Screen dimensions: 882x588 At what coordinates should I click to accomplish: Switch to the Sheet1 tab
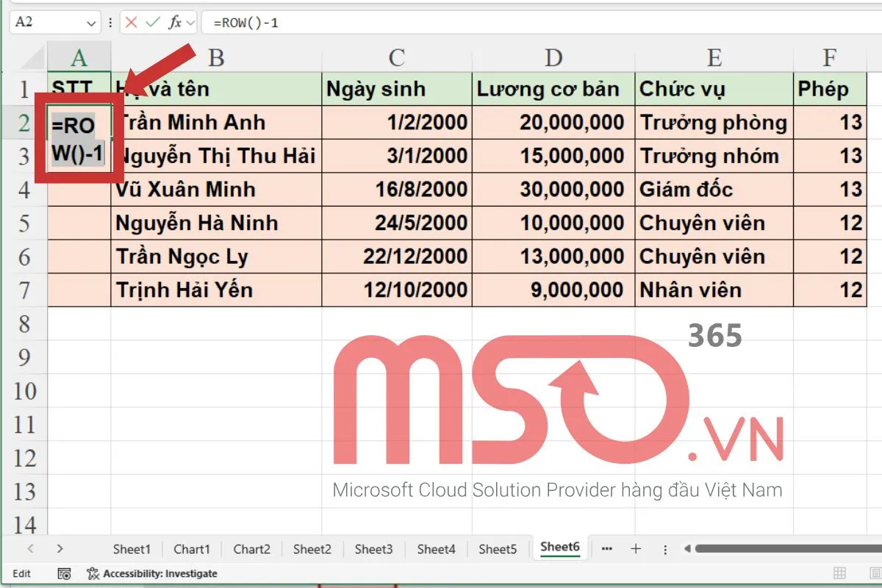click(x=132, y=548)
